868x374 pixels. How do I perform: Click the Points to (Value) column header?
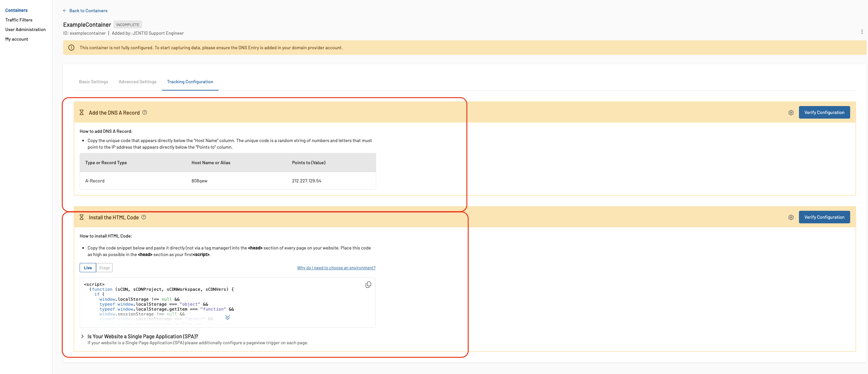[x=308, y=163]
